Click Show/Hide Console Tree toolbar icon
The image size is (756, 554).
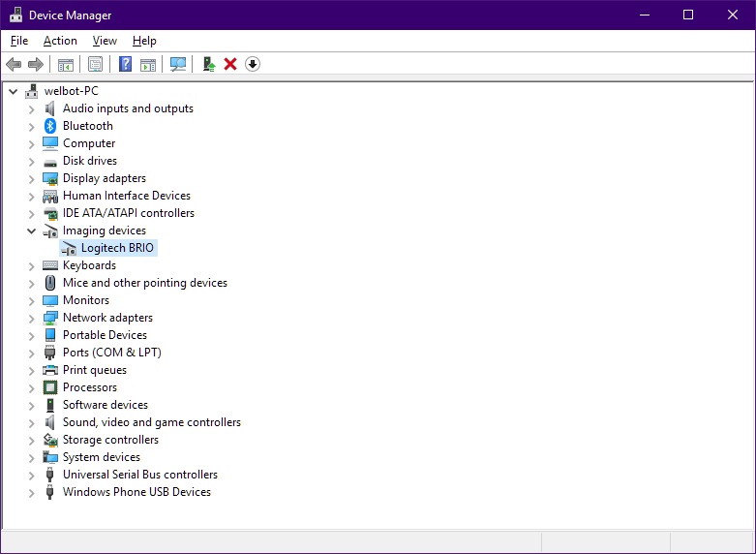click(66, 64)
